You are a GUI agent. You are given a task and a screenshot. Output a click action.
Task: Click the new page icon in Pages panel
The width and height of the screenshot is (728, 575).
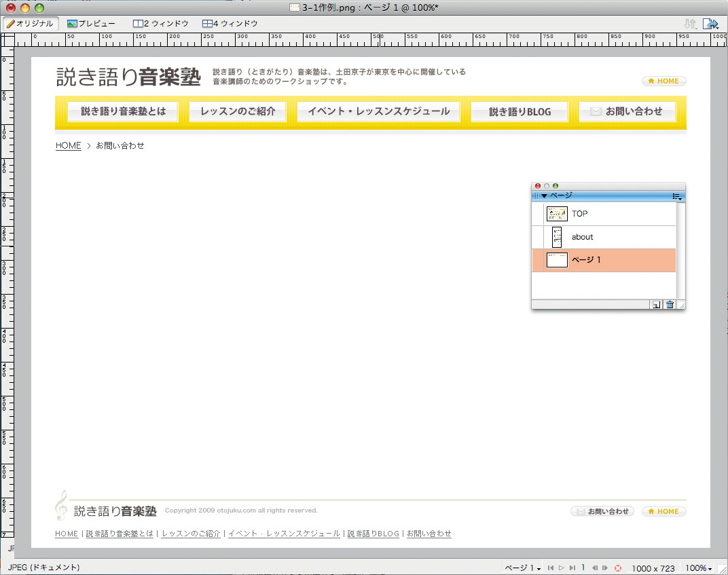pos(656,305)
